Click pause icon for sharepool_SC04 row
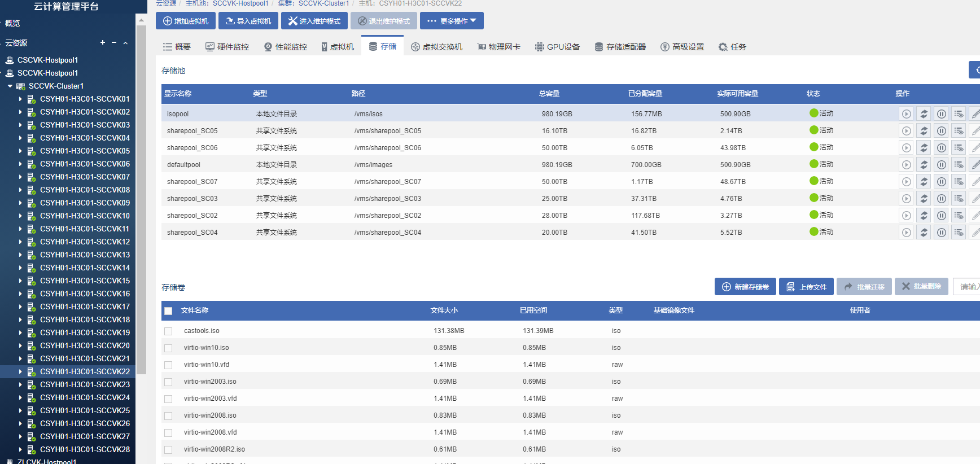This screenshot has height=464, width=980. [941, 233]
